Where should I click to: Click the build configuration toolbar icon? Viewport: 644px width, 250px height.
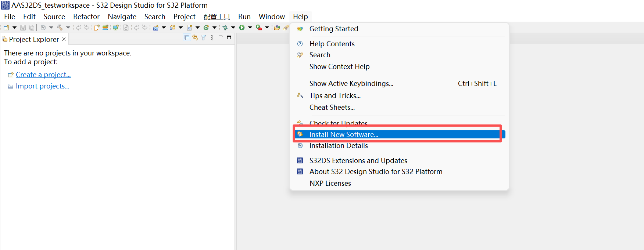(x=43, y=28)
